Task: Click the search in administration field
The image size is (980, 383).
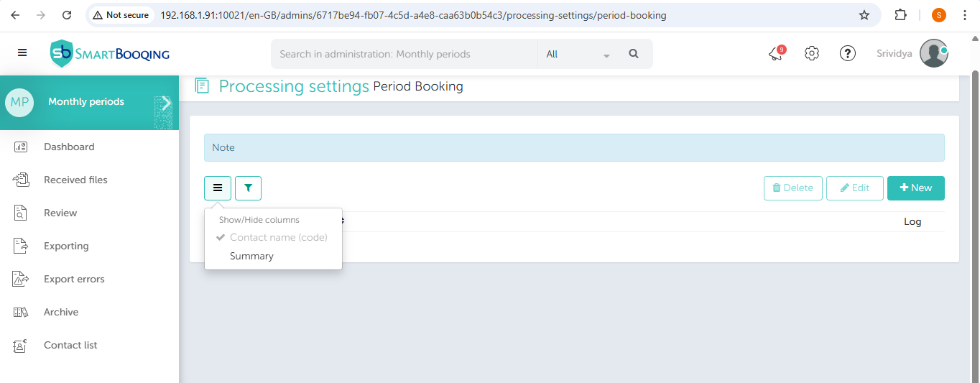Action: pos(404,54)
